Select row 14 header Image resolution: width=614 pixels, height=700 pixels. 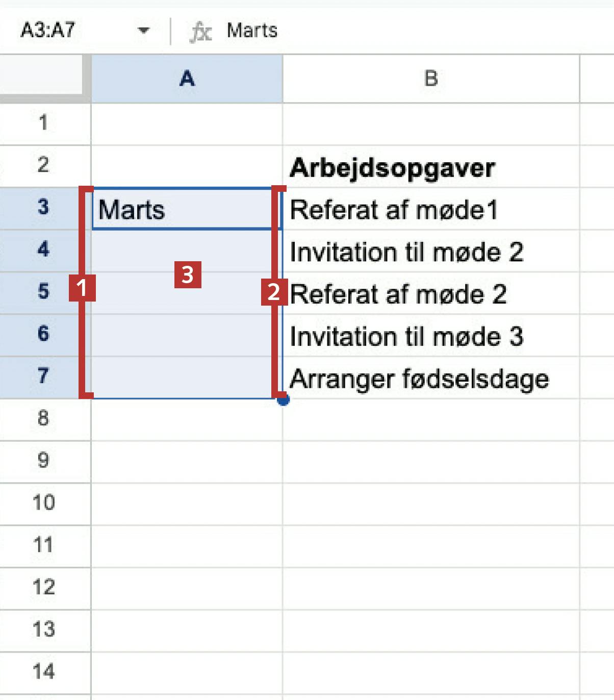pos(43,671)
